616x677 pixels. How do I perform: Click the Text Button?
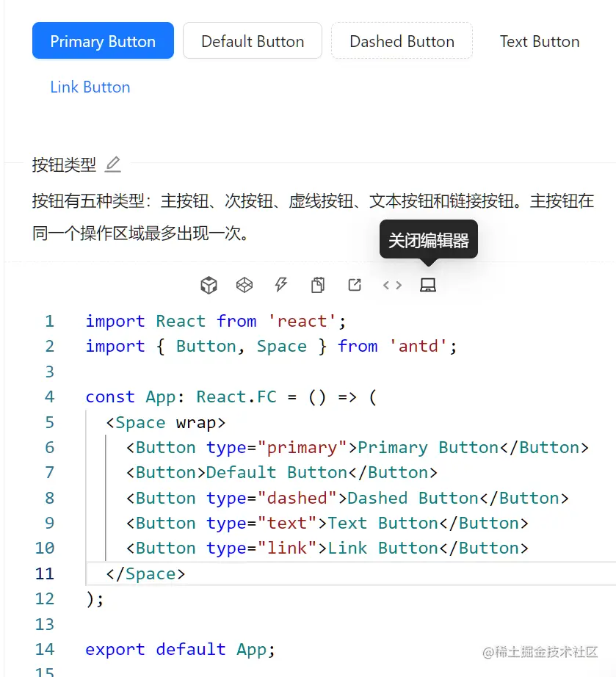click(x=540, y=41)
